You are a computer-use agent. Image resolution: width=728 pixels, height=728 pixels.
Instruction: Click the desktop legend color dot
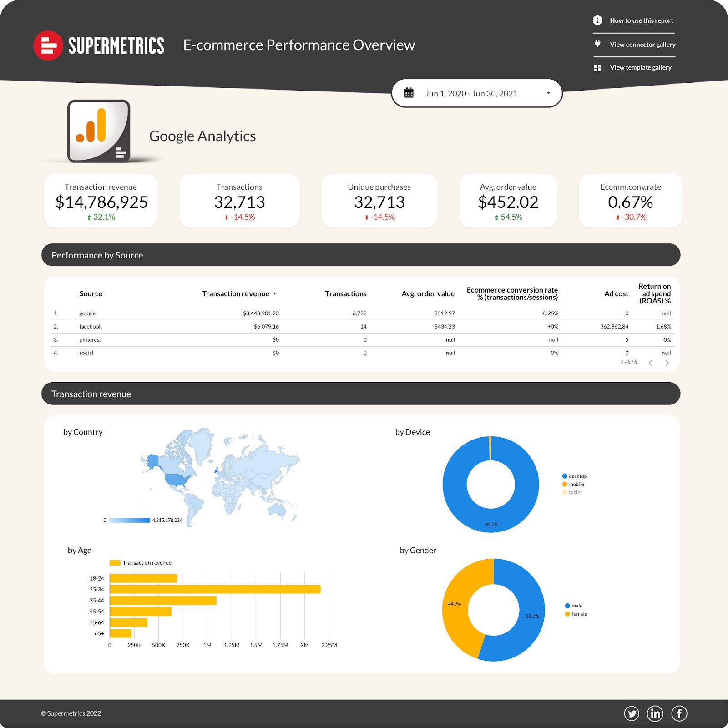[x=565, y=476]
